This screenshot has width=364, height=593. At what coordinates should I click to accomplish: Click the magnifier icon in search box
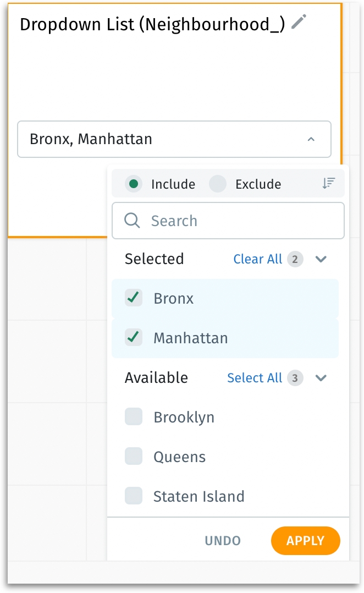coord(132,220)
